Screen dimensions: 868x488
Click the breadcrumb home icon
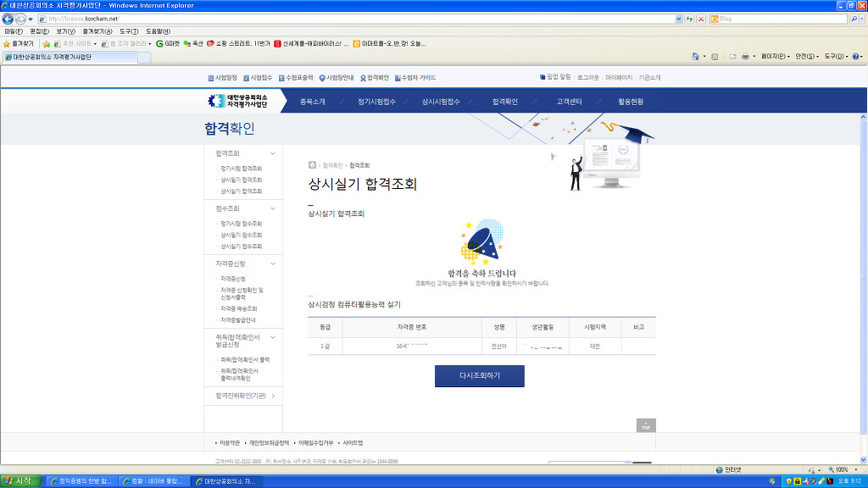[x=312, y=165]
